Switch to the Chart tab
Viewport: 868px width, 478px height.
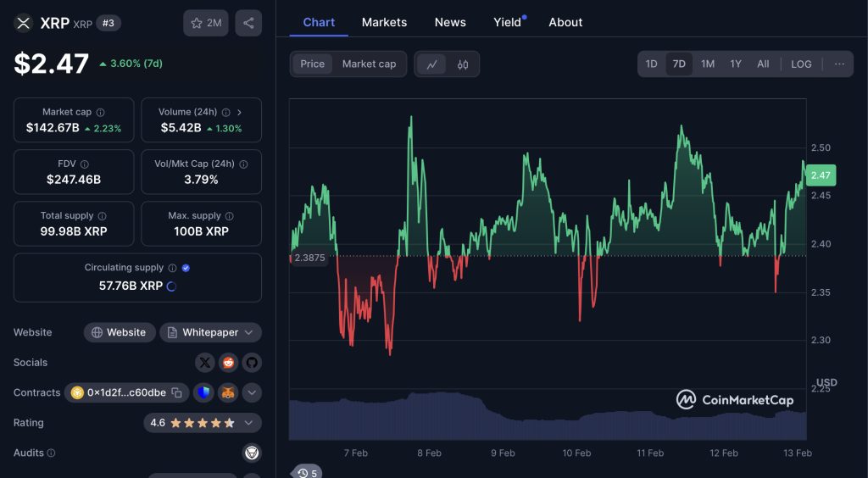pos(319,22)
